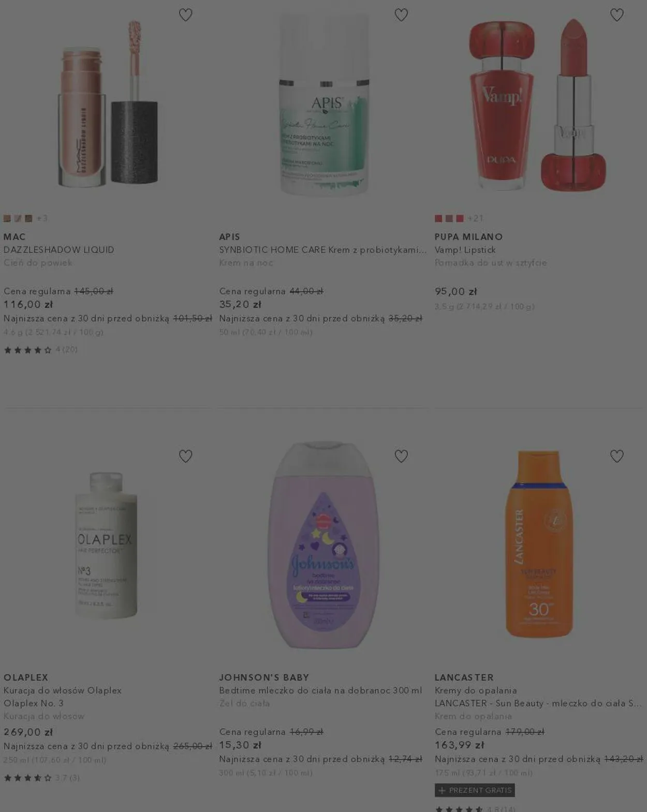
Task: Favorite the Lancaster Sun Beauty lotion
Action: (616, 456)
